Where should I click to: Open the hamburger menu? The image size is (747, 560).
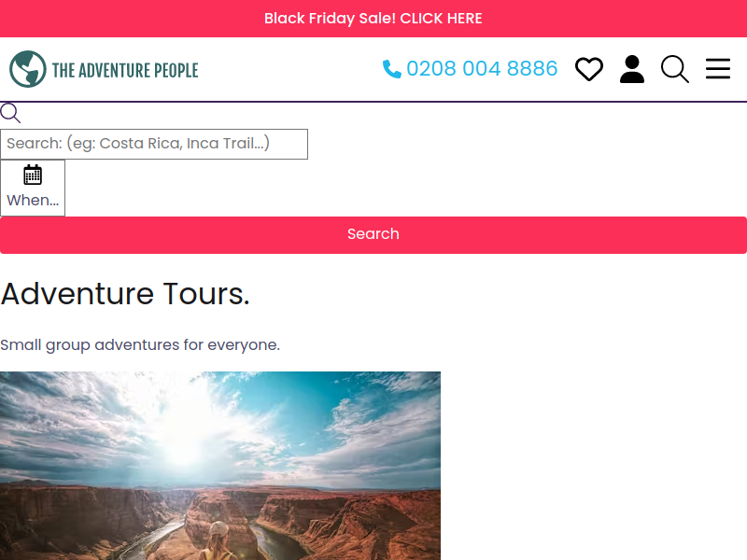(x=718, y=69)
